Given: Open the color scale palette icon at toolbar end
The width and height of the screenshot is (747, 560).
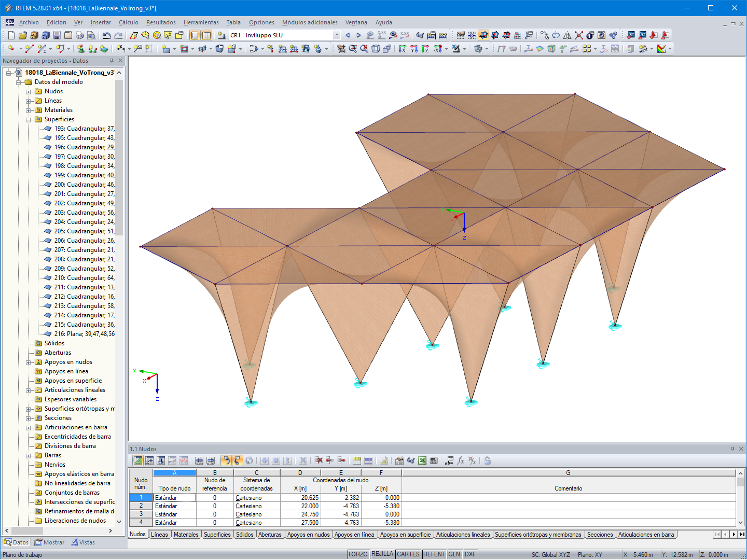Looking at the screenshot, I should point(662,49).
